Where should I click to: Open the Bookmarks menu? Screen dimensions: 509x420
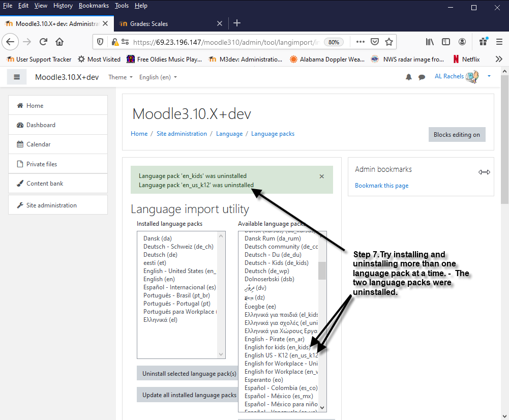(x=94, y=6)
